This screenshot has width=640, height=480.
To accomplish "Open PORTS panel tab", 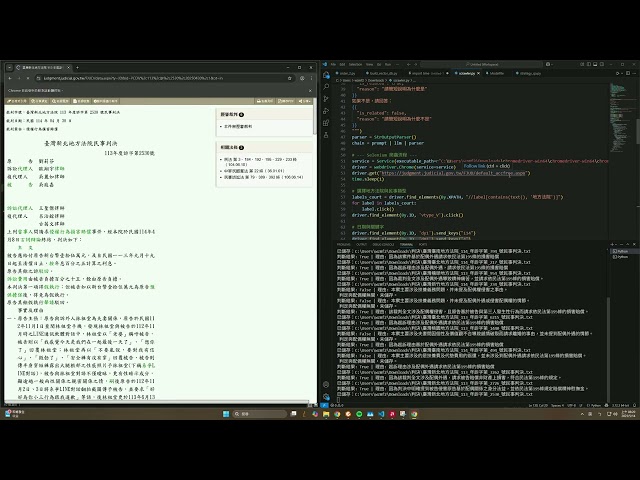I will coord(423,244).
